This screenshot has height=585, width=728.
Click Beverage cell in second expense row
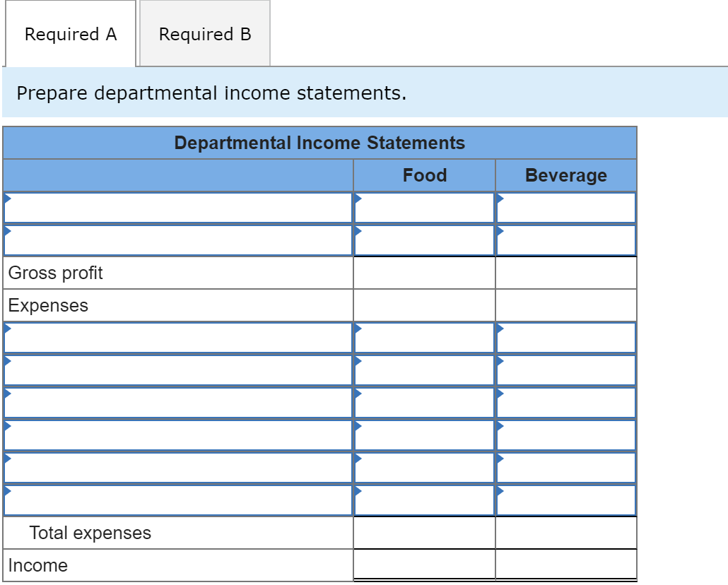point(566,370)
